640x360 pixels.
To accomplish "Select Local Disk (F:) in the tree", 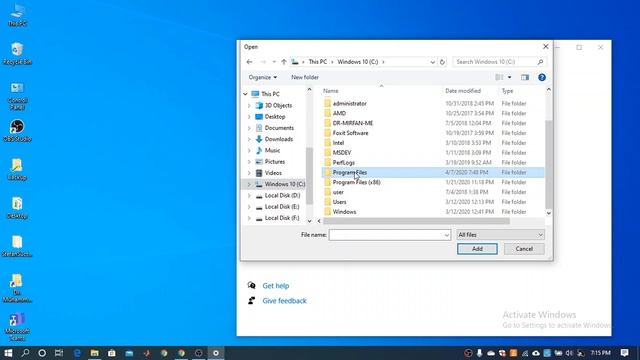I will (x=282, y=218).
